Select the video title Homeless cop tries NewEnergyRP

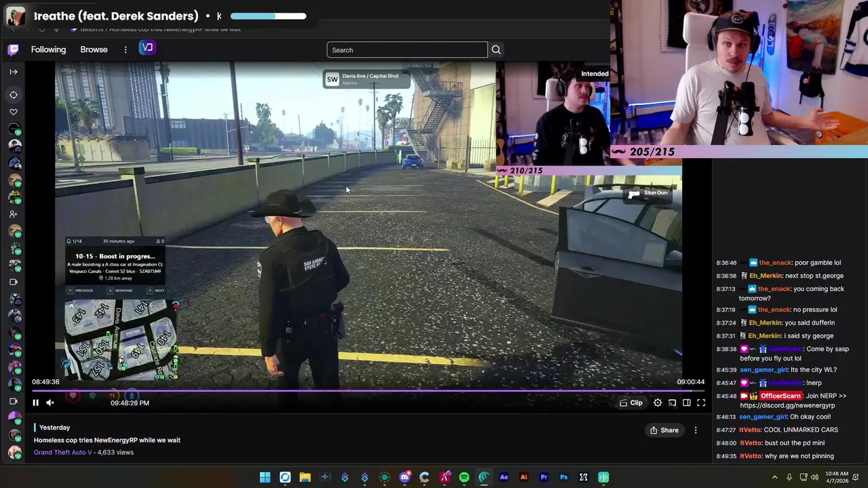click(x=107, y=440)
